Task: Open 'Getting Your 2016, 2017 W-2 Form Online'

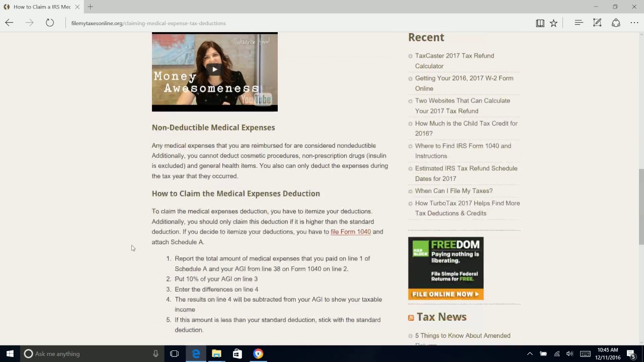Action: pyautogui.click(x=464, y=83)
